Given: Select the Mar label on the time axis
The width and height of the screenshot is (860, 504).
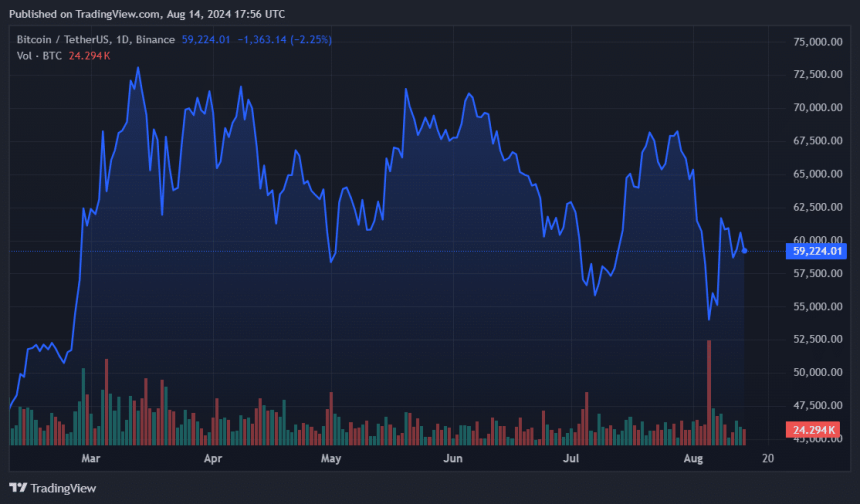Looking at the screenshot, I should click(x=91, y=459).
